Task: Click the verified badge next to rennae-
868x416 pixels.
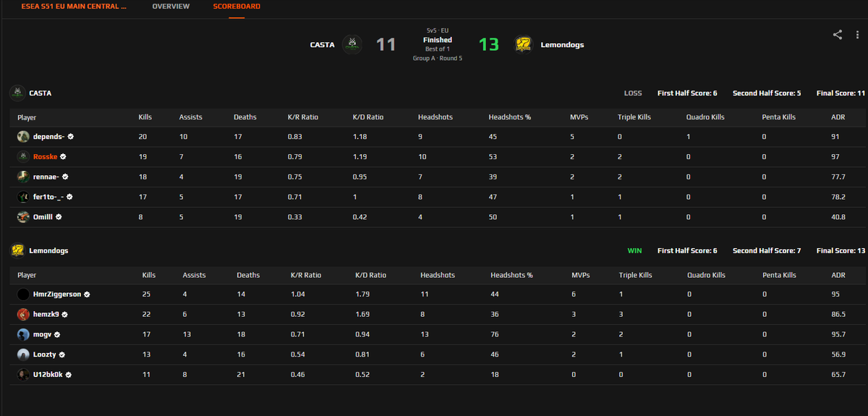Action: click(x=64, y=177)
